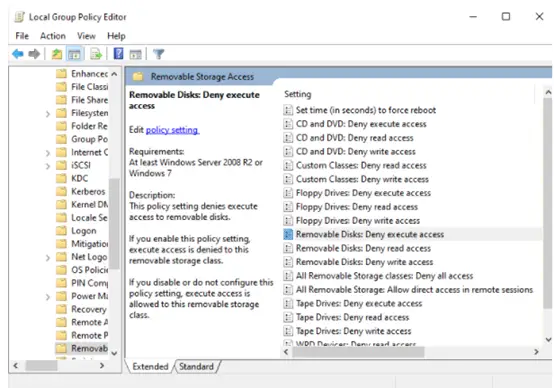Image resolution: width=554 pixels, height=388 pixels.
Task: Expand the Filesystem tree node
Action: (48, 113)
